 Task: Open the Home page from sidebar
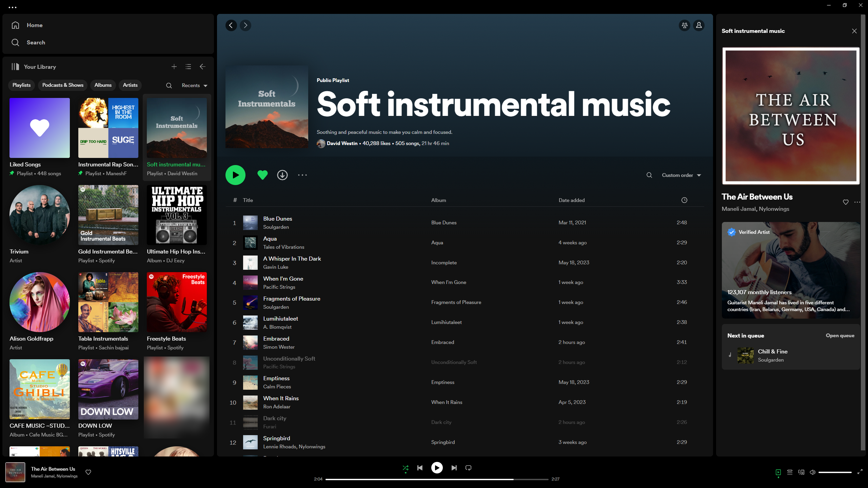(35, 25)
